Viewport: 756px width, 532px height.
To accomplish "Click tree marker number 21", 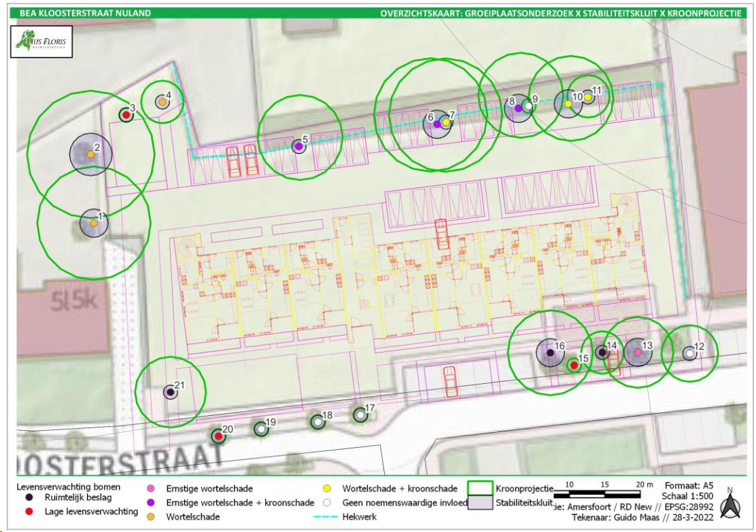I will pyautogui.click(x=170, y=392).
